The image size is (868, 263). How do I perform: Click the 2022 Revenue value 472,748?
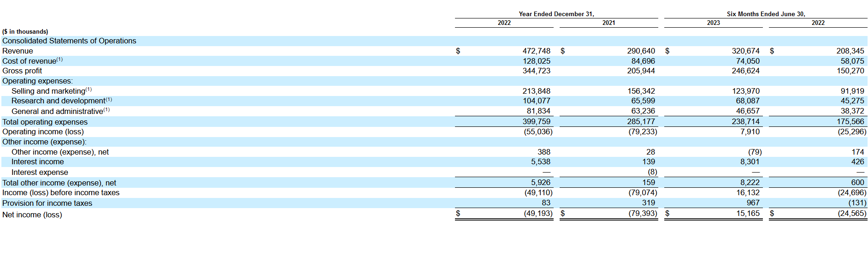click(536, 51)
